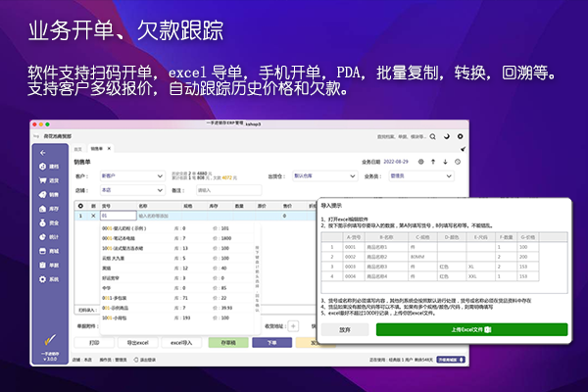The image size is (588, 392).
Task: Click the 打印 print button
Action: pos(94,343)
